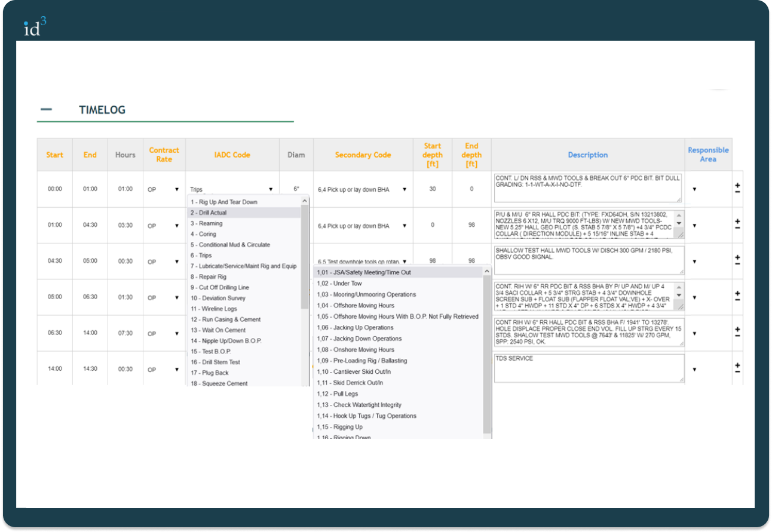
Task: Choose '3 - Reaming' from IADC list
Action: pos(244,223)
